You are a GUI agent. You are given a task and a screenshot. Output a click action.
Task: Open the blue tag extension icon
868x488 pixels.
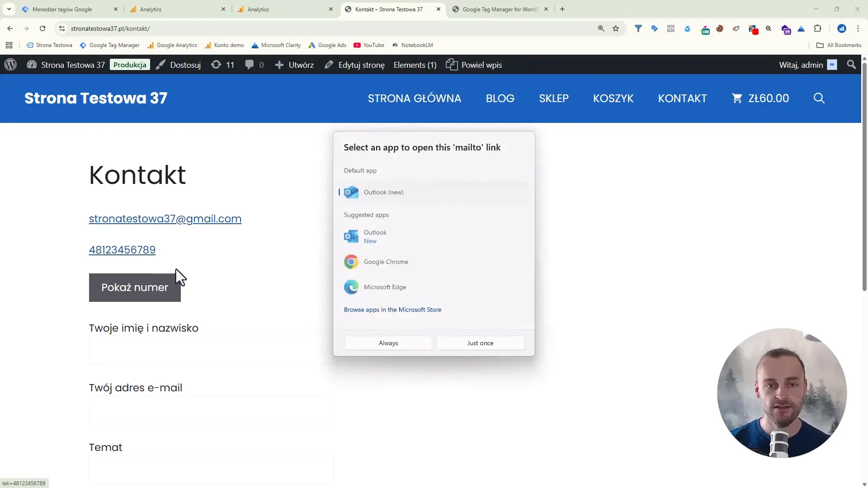(x=654, y=28)
